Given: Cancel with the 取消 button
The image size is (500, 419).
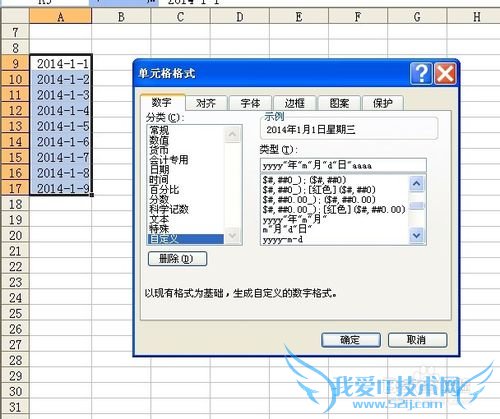Looking at the screenshot, I should [x=417, y=340].
